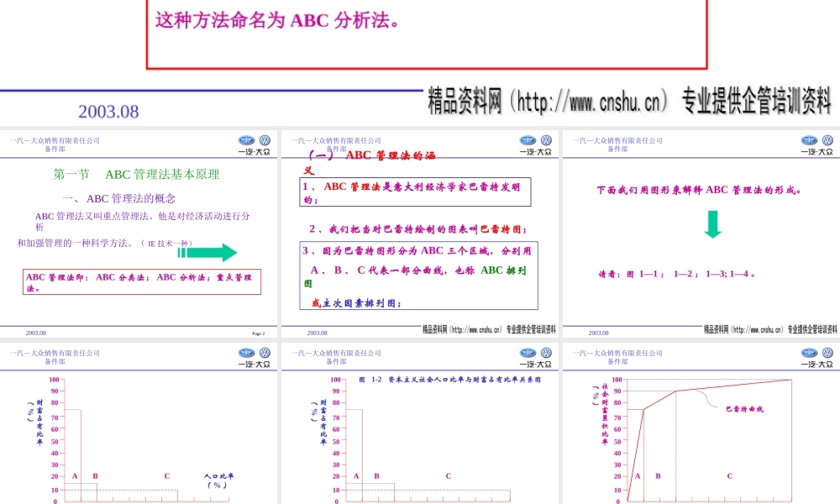Click the Volkswagen logo on the ABC 管理法的涵义 slide

[546, 140]
